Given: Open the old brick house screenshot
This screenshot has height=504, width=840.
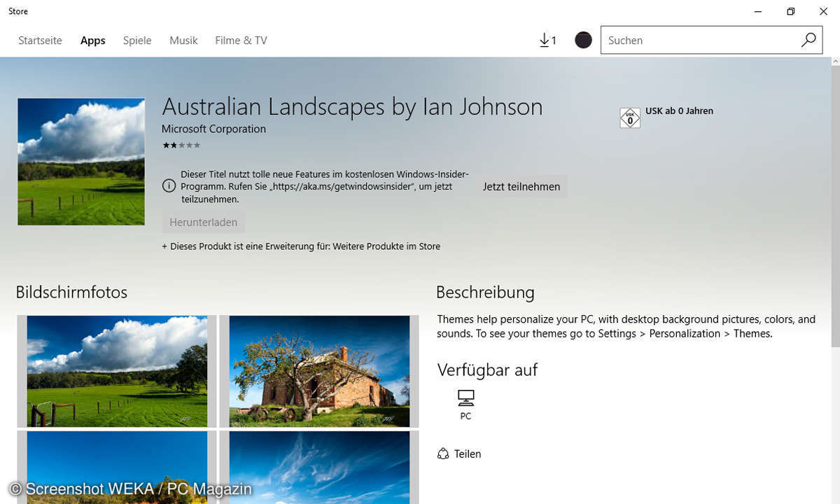Looking at the screenshot, I should [x=319, y=371].
